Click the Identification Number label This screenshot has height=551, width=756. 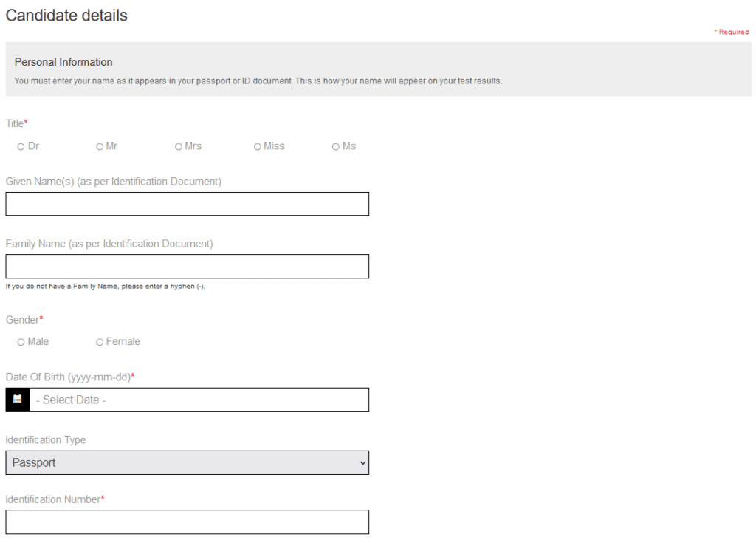point(53,499)
